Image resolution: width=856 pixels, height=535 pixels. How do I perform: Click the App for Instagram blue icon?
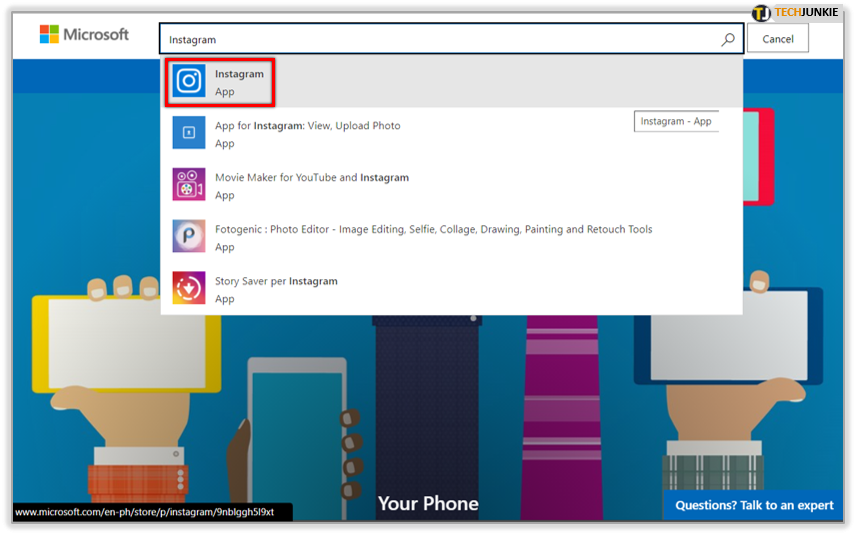click(189, 133)
